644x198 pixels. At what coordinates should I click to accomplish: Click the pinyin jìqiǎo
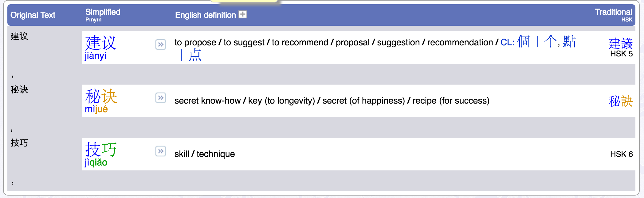point(96,162)
